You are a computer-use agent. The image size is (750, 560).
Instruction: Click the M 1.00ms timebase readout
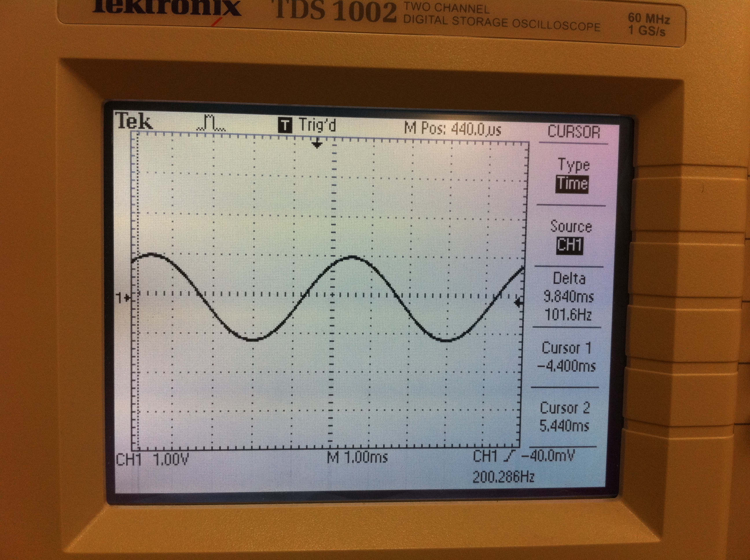(357, 458)
